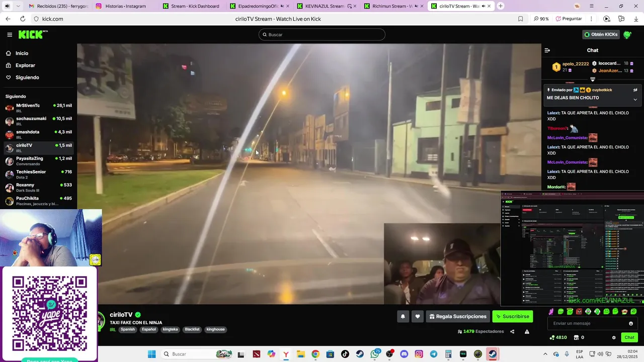Image resolution: width=644 pixels, height=362 pixels.
Task: Click Preguntar assistant button
Action: click(x=569, y=19)
